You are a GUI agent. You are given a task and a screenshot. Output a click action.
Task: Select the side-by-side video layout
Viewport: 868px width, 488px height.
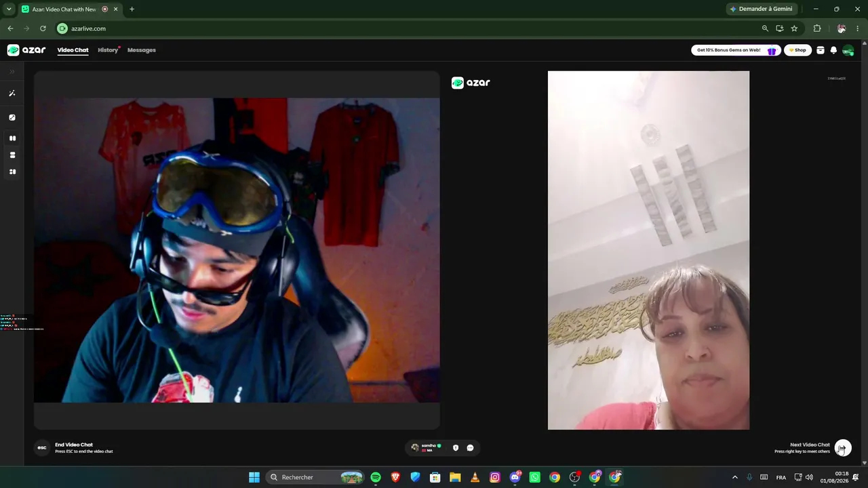pos(12,138)
